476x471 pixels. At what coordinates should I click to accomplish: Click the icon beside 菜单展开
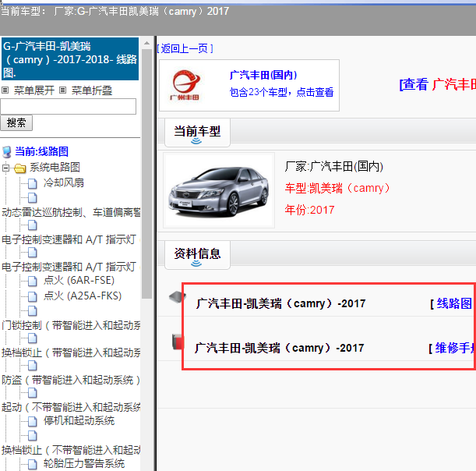(x=5, y=90)
